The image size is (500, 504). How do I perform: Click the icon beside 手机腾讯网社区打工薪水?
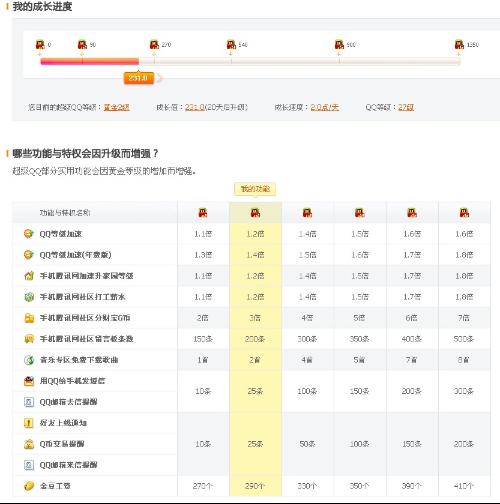(x=29, y=297)
